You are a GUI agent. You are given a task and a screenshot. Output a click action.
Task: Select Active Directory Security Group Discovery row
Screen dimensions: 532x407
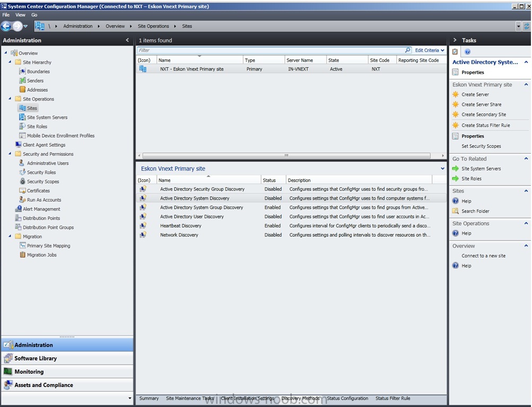point(291,189)
